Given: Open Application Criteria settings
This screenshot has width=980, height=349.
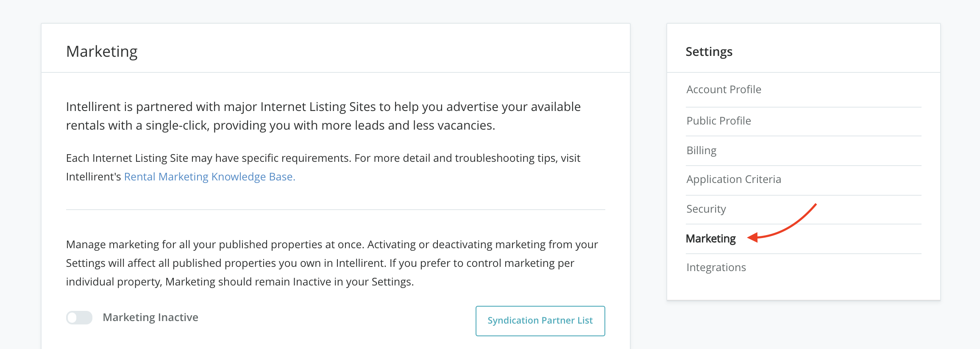Looking at the screenshot, I should (x=733, y=180).
